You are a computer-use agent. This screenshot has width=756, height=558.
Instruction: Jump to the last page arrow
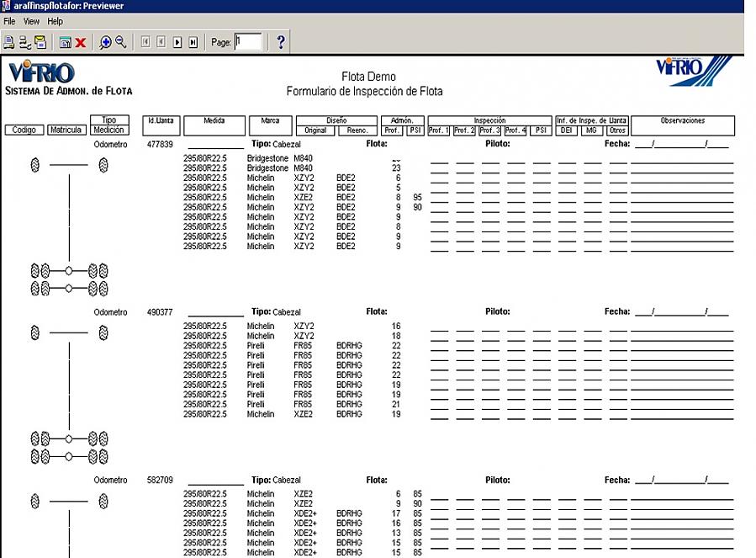click(x=193, y=42)
